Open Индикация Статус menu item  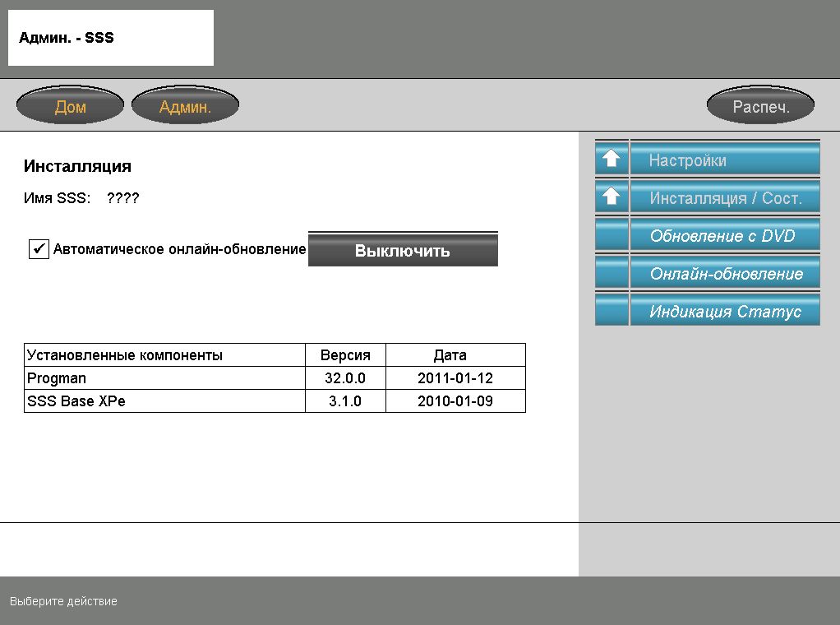(725, 310)
